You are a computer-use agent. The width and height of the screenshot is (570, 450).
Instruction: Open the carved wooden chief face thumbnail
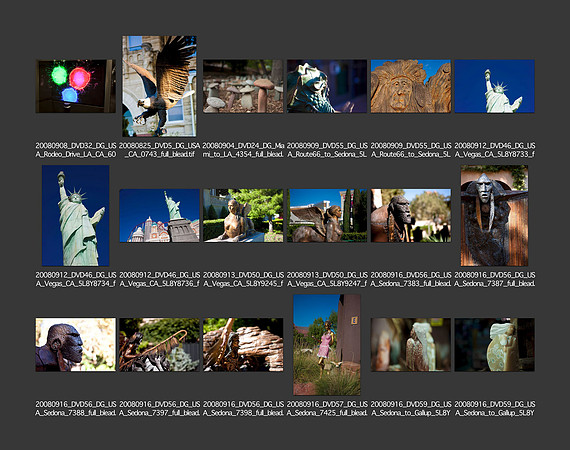(411, 86)
